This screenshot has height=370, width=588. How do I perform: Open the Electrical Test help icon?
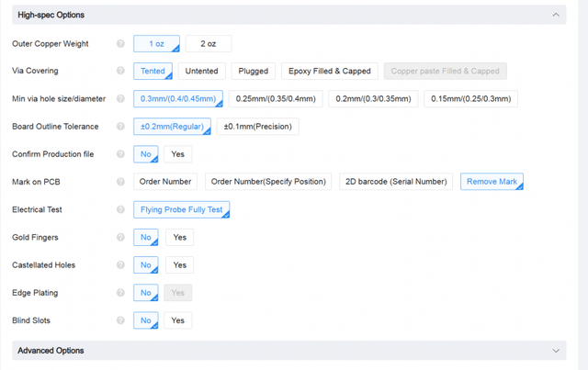pos(120,209)
